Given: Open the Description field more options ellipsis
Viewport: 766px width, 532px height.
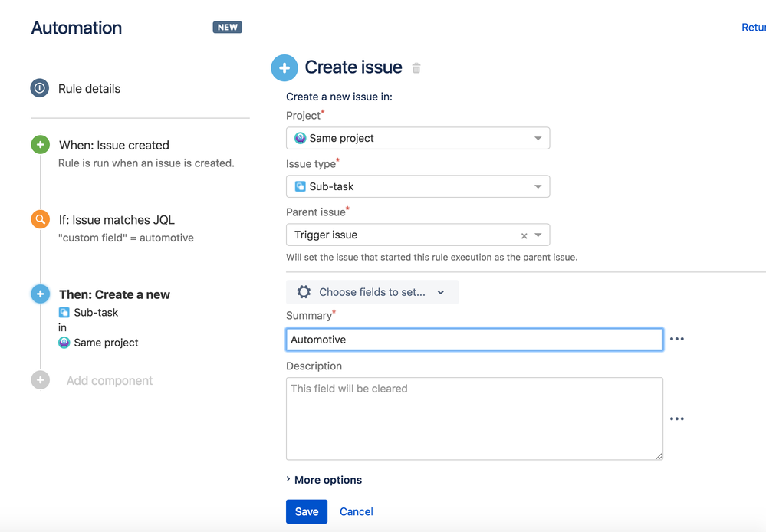Looking at the screenshot, I should tap(676, 419).
